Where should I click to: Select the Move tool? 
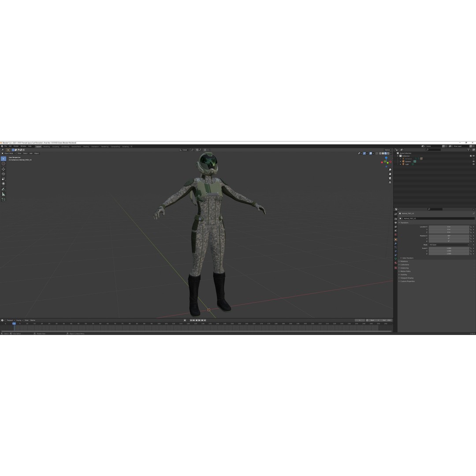click(x=4, y=169)
